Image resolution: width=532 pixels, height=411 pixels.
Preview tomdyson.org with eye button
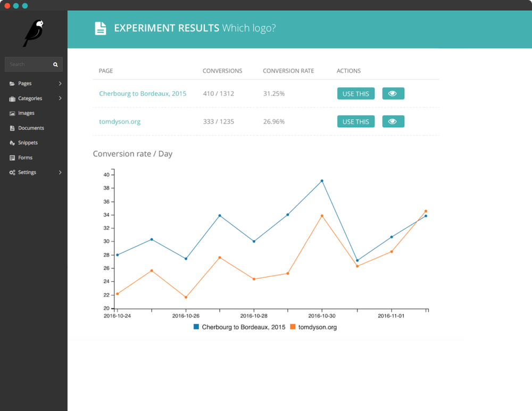click(393, 121)
